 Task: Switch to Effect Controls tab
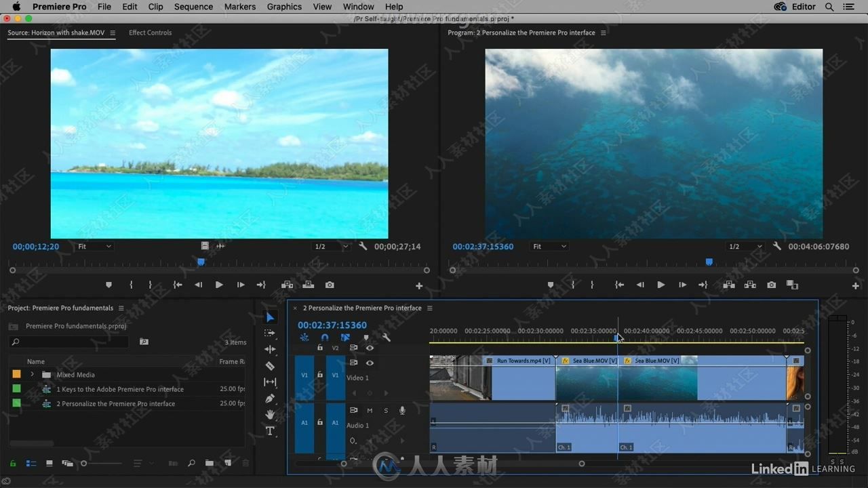point(150,33)
